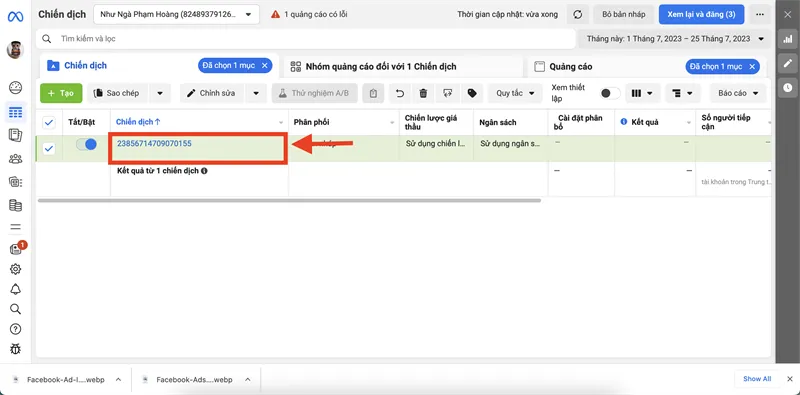Click the 1 quảng cáo có lỗi warning

(309, 14)
